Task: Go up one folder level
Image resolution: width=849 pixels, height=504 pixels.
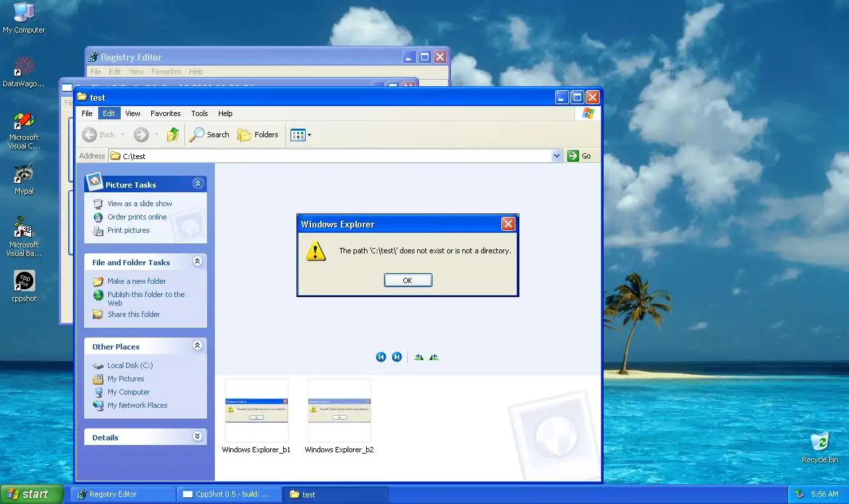Action: tap(173, 135)
